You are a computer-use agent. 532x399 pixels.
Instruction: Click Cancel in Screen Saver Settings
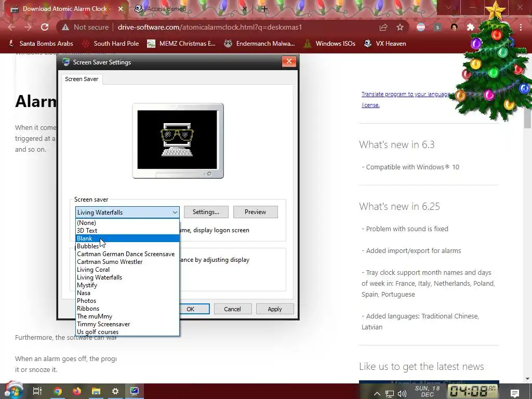click(x=232, y=309)
